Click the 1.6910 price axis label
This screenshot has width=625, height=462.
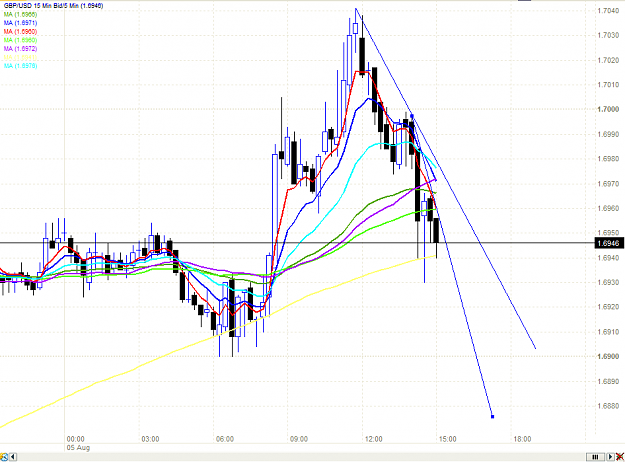pyautogui.click(x=608, y=332)
